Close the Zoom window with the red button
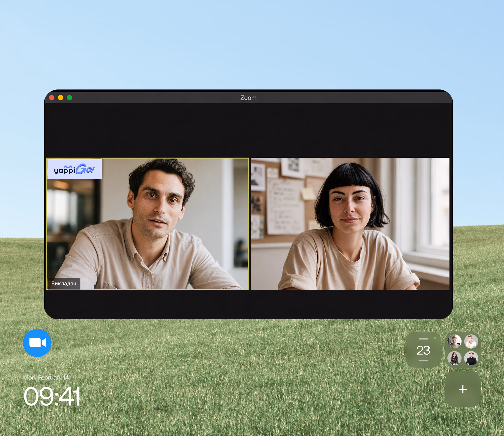The height and width of the screenshot is (436, 504). coord(52,97)
